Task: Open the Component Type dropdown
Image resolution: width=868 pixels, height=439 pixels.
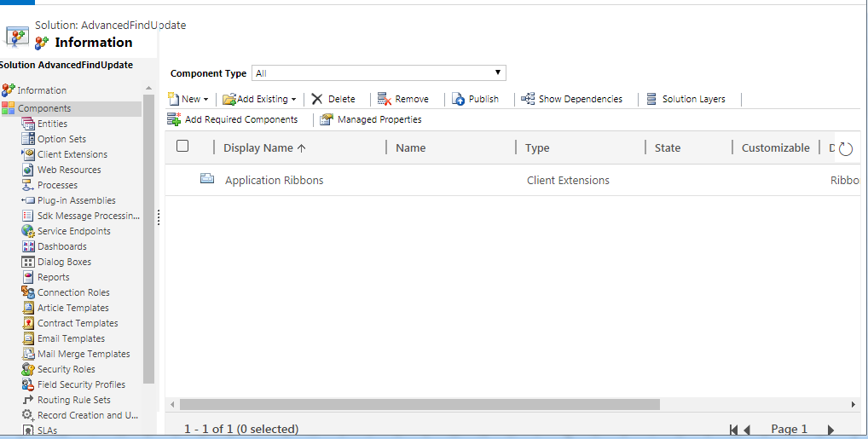Action: pyautogui.click(x=379, y=73)
